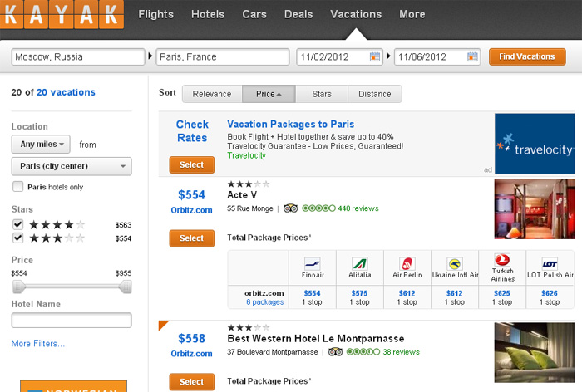582x392 pixels.
Task: Click the $625 Turkish Airlines package price
Action: (x=502, y=293)
